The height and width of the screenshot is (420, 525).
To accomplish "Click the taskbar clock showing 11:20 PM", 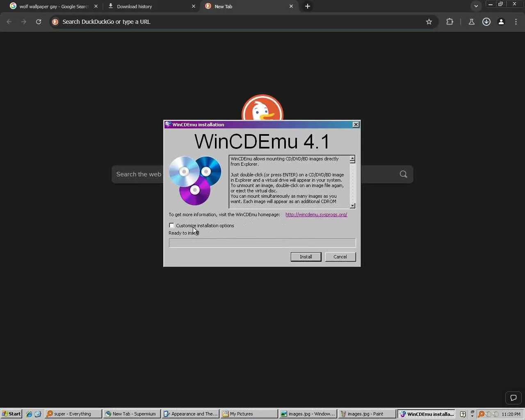I will (x=511, y=414).
